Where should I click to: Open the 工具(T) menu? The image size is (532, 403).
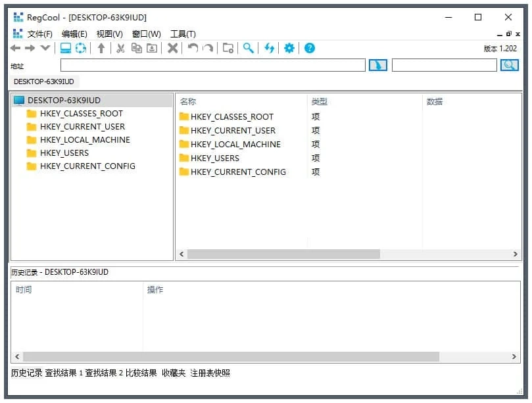[183, 34]
